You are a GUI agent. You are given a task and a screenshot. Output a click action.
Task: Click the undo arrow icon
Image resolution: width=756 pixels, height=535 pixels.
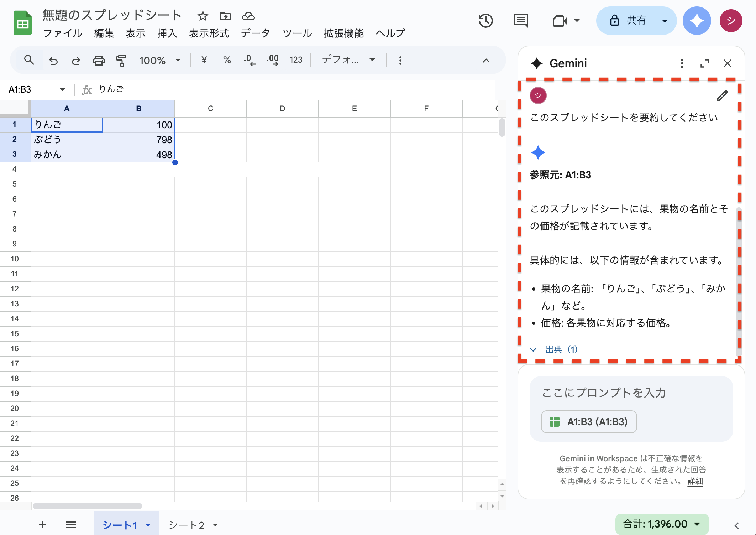[x=53, y=61]
